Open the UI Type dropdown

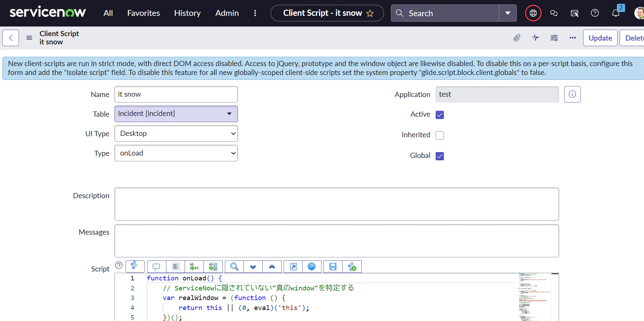(176, 133)
